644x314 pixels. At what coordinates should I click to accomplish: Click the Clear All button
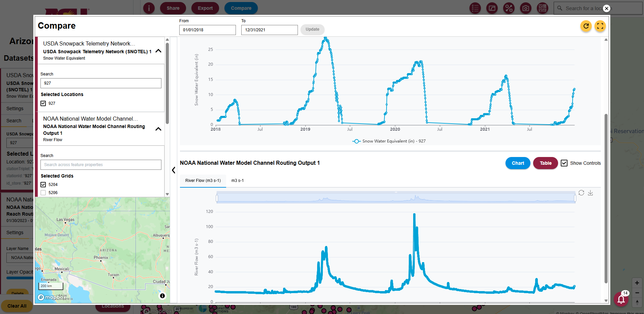(17, 306)
